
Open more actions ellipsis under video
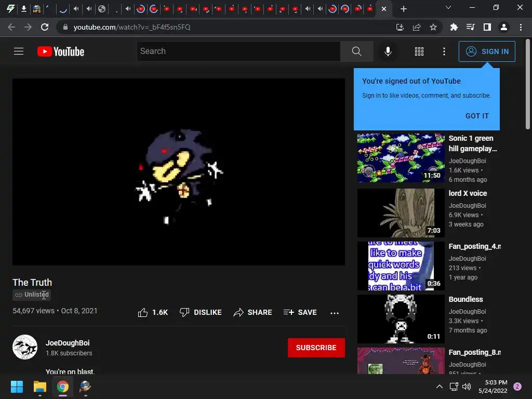coord(334,313)
